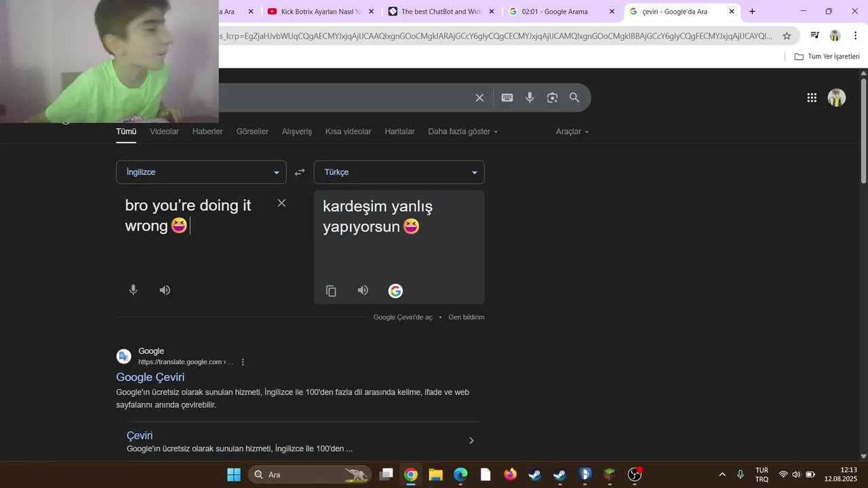Switch to the Videolar tab
Screen dimensions: 868x488
(164, 131)
